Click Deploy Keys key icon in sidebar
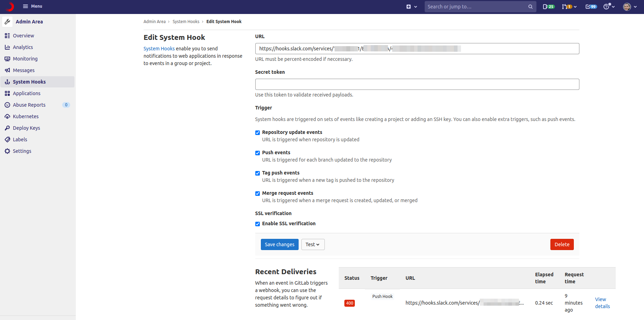Screen dimensions: 644x320 coord(7,128)
